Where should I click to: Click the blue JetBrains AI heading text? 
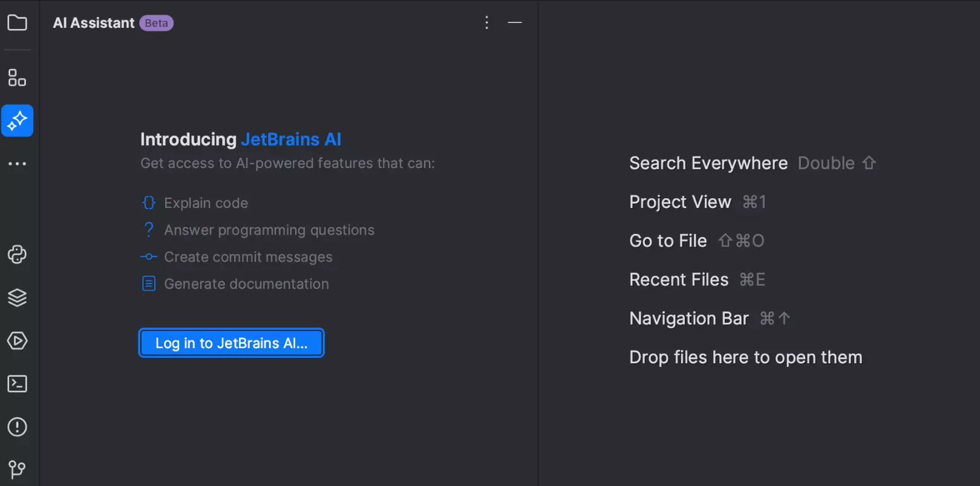coord(291,140)
